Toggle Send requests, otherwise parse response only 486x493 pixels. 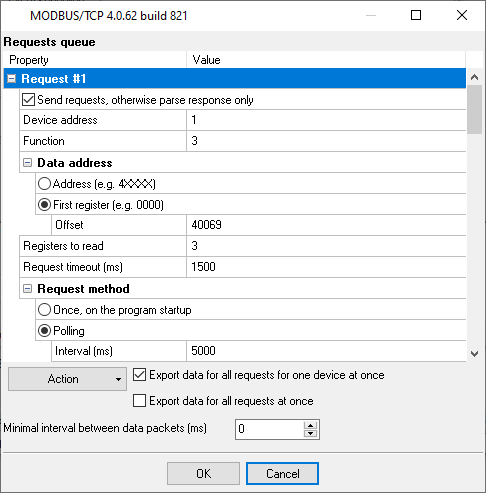click(28, 100)
